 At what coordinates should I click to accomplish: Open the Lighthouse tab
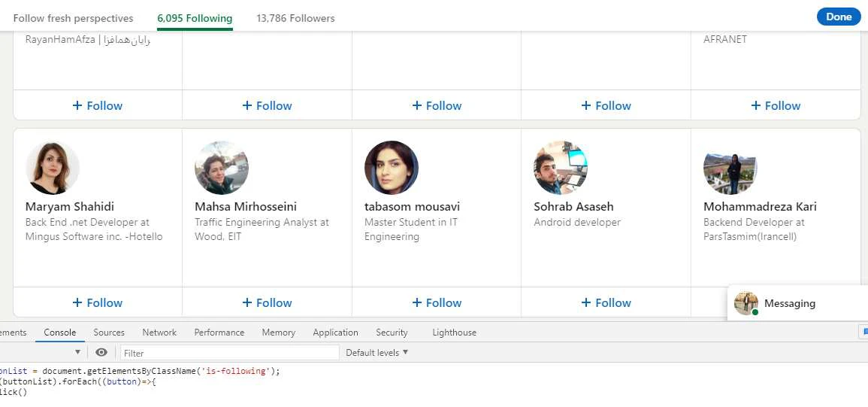pos(454,332)
